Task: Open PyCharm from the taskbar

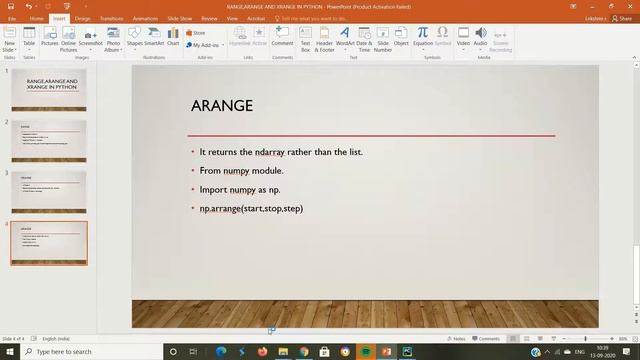Action: coord(407,351)
